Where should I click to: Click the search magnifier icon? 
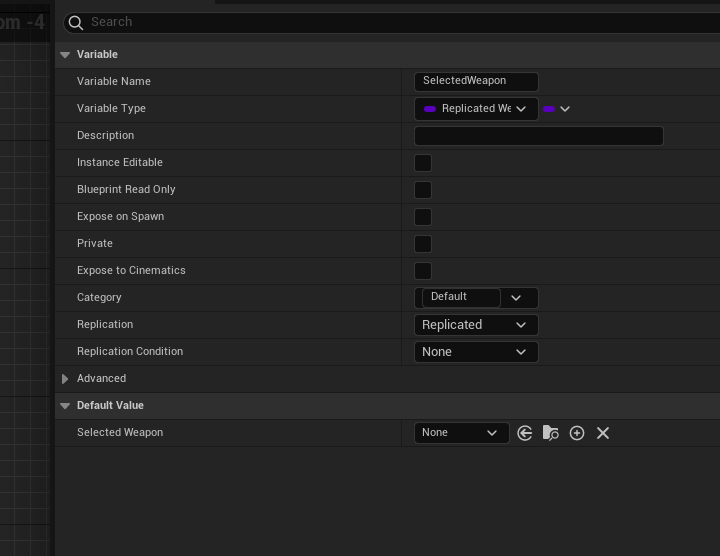tap(76, 22)
